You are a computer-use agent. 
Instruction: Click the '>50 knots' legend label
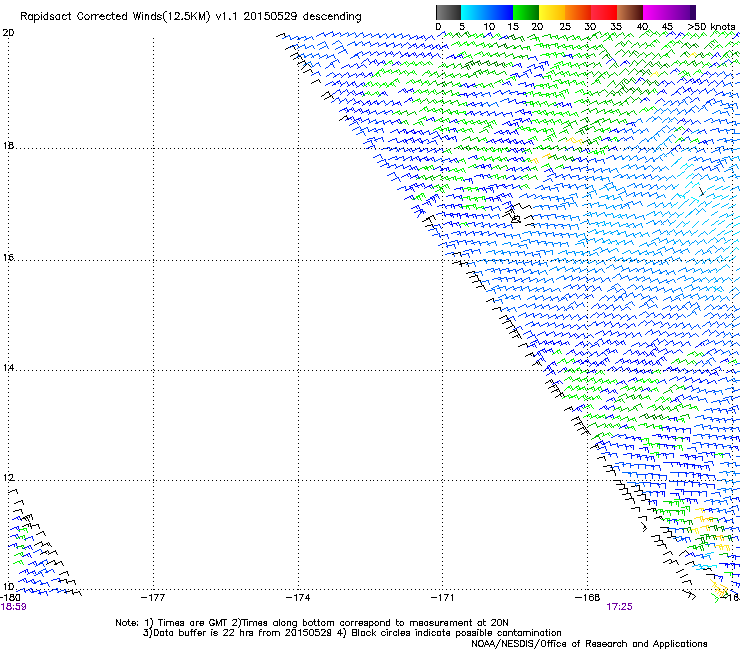711,27
